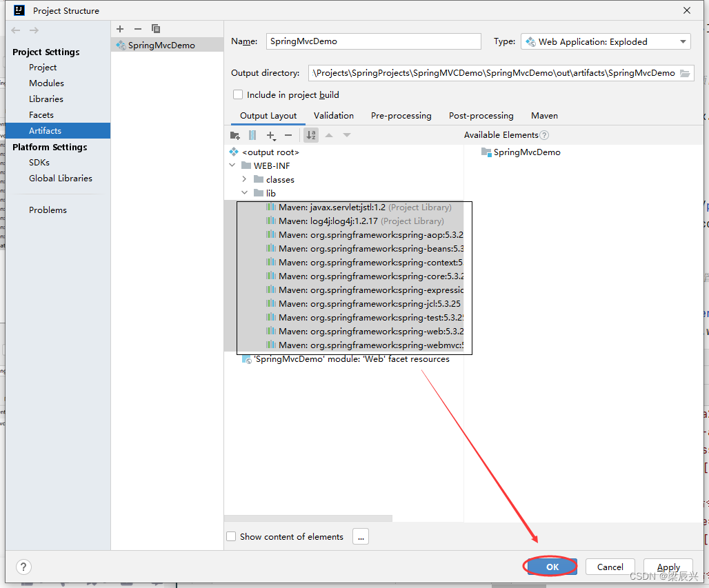Move selected element down
Viewport: 709px width, 588px height.
(x=347, y=135)
